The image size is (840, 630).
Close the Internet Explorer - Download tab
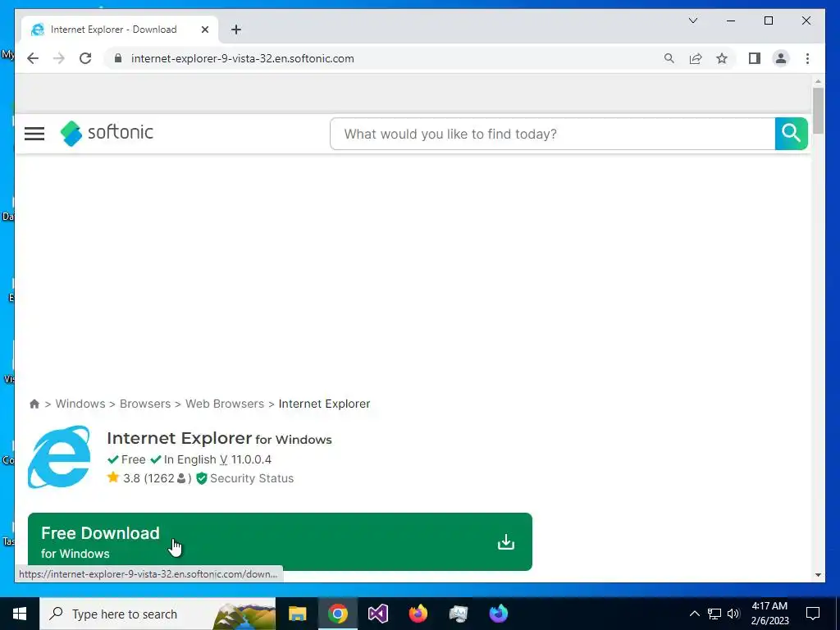tap(204, 30)
